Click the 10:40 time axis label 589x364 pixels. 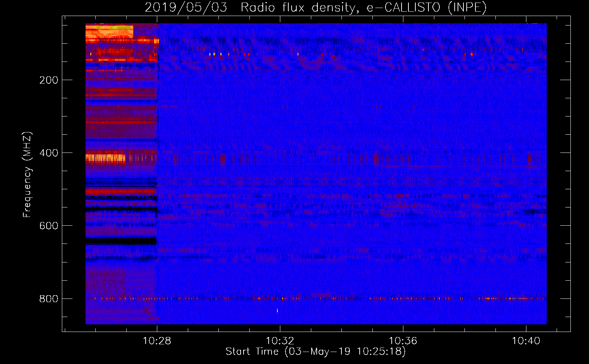tap(526, 341)
